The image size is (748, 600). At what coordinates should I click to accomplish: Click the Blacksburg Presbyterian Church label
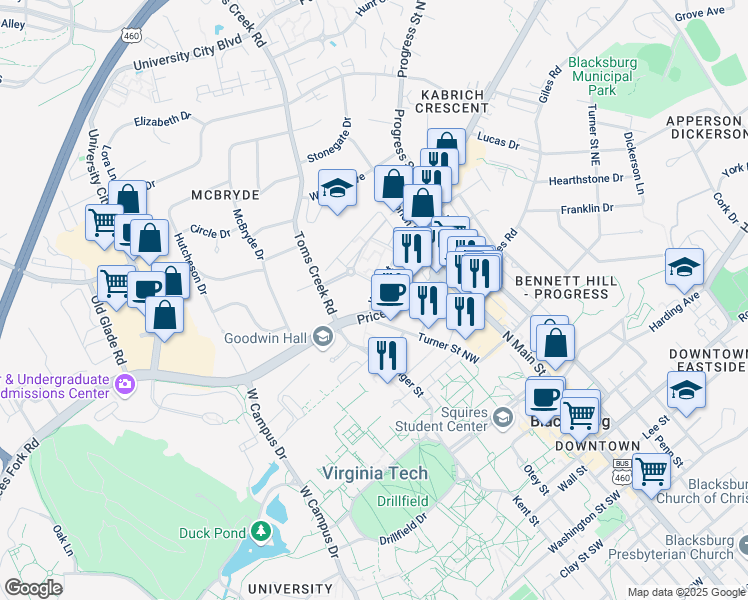pos(671,547)
